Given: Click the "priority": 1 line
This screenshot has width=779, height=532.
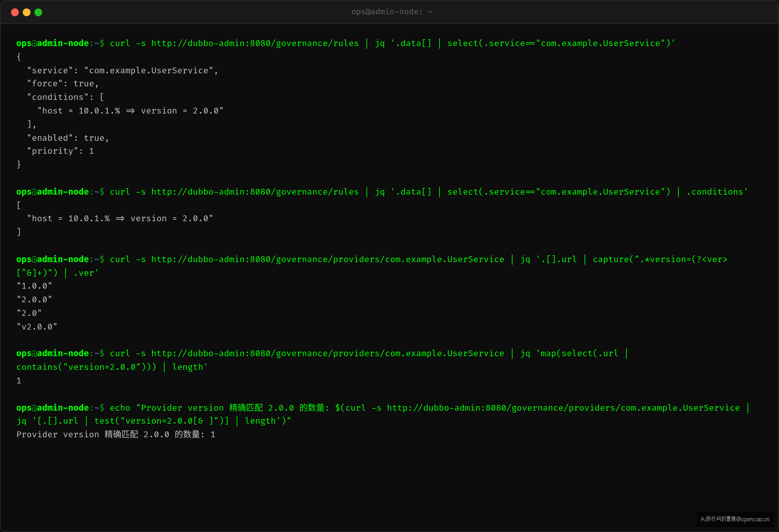Looking at the screenshot, I should tap(60, 151).
